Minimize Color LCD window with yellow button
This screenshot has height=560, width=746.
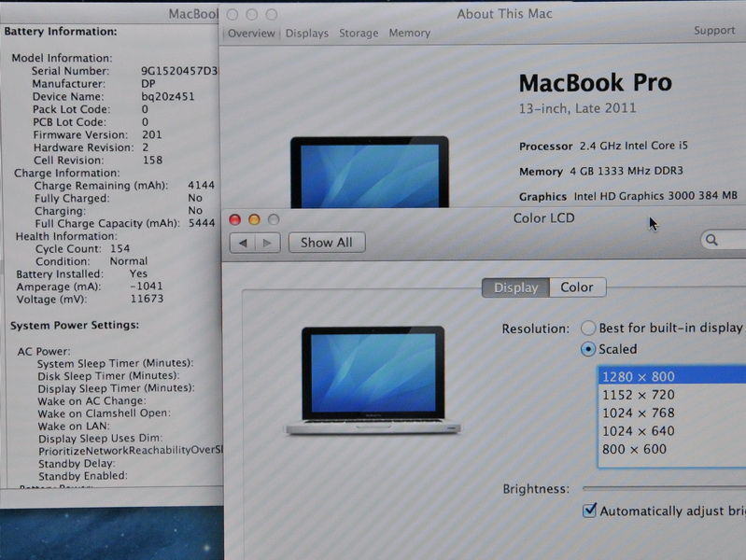tap(254, 219)
